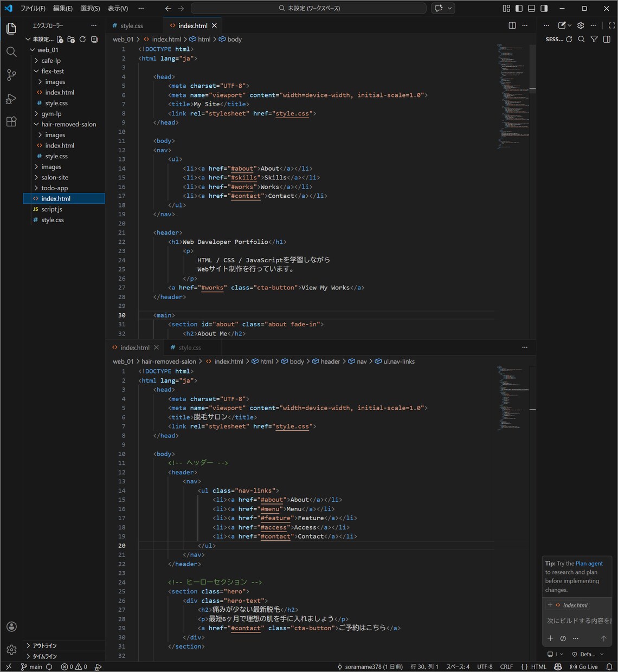Collapse the hair-removed-salon folder
The height and width of the screenshot is (672, 618).
click(x=64, y=124)
